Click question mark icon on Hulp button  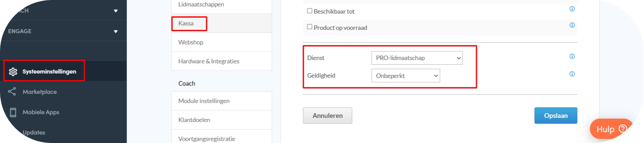click(x=623, y=129)
